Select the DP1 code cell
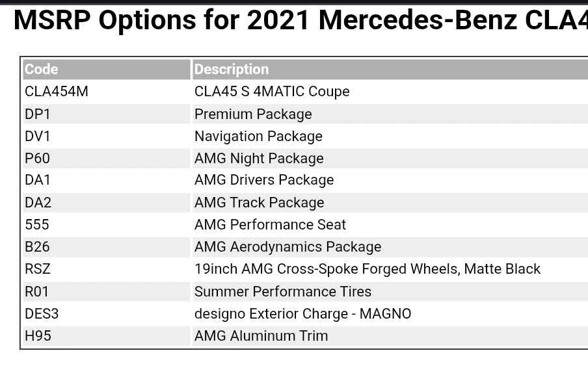Viewport: 588px width, 368px height. [38, 114]
